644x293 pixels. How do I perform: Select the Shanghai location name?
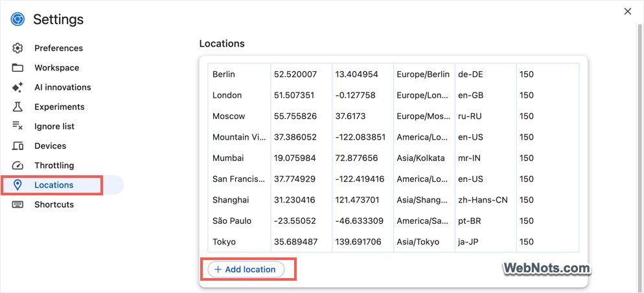(x=231, y=200)
